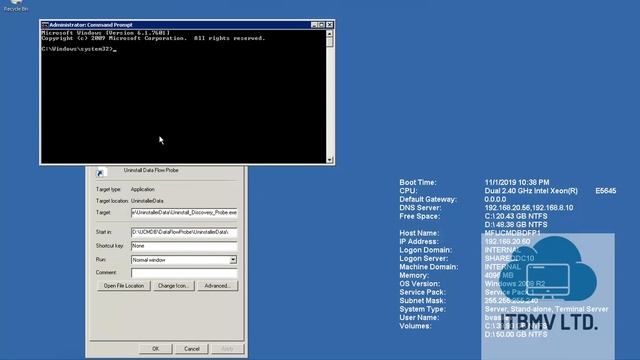Click the Uninstall Data Flow Probe name text
Screen dimensions: 640x360
coord(151,170)
